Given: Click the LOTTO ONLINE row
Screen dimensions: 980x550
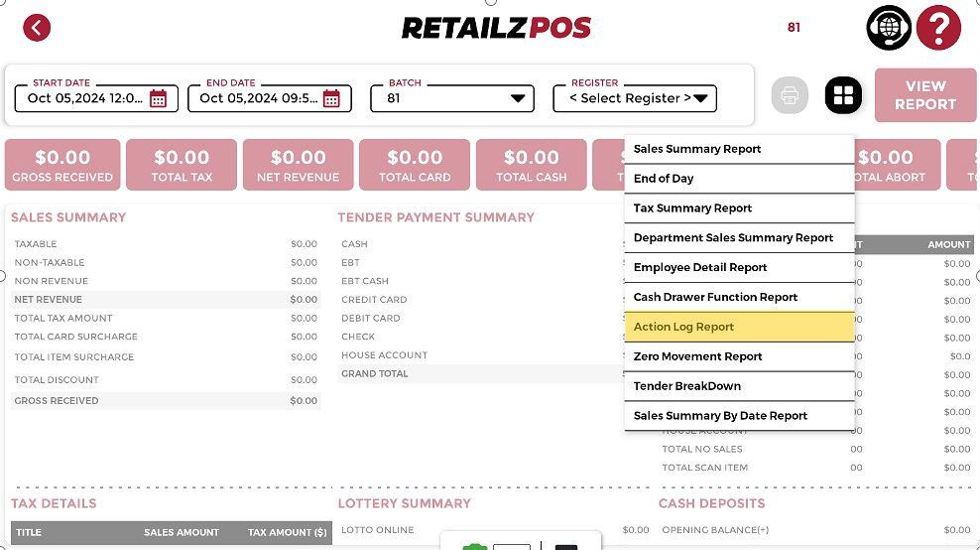Looking at the screenshot, I should coord(495,530).
